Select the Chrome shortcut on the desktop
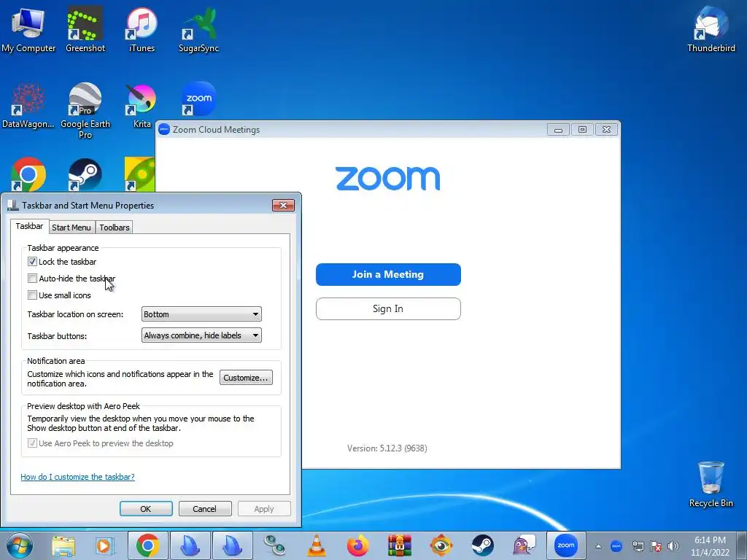747x560 pixels. click(28, 174)
